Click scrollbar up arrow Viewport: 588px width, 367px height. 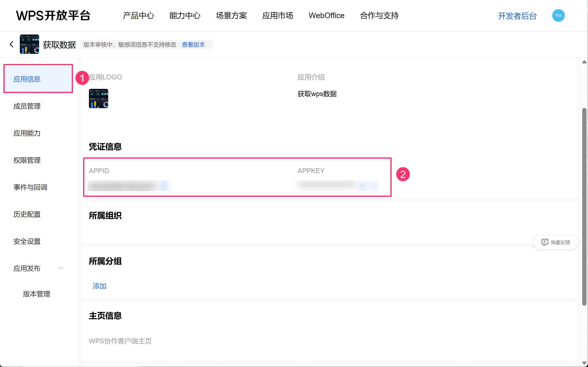coord(584,62)
